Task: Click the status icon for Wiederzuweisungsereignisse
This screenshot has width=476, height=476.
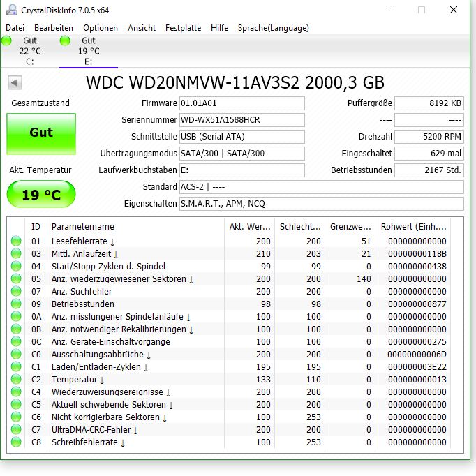Action: [x=16, y=392]
